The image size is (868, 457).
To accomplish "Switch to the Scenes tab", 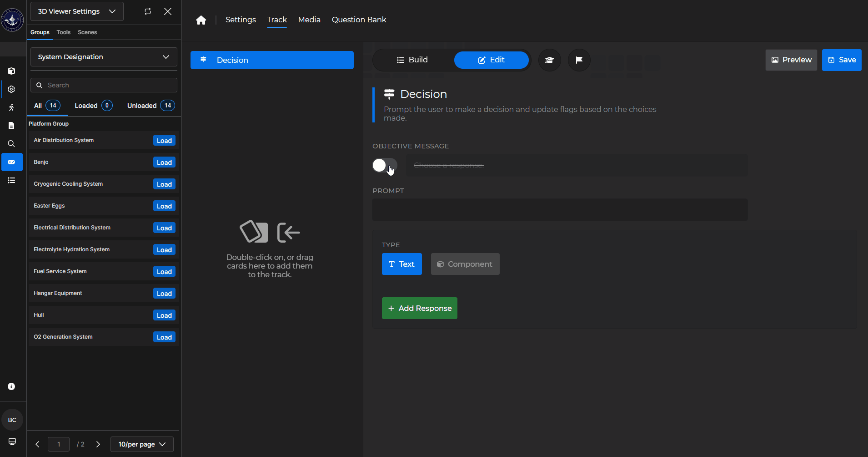I will [x=87, y=32].
